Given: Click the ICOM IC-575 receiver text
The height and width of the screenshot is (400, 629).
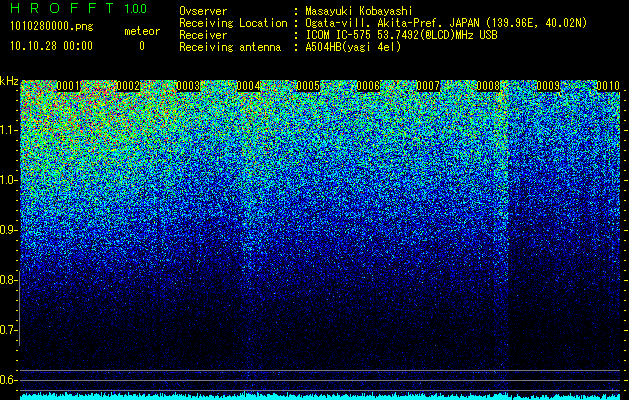Looking at the screenshot, I should (401, 35).
